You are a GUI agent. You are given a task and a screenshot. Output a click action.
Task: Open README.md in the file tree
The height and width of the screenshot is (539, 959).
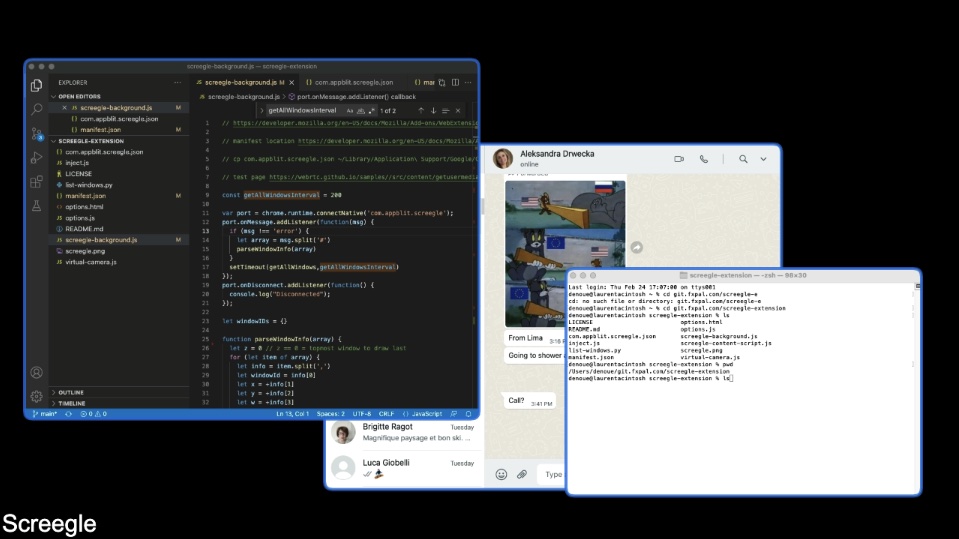84,229
